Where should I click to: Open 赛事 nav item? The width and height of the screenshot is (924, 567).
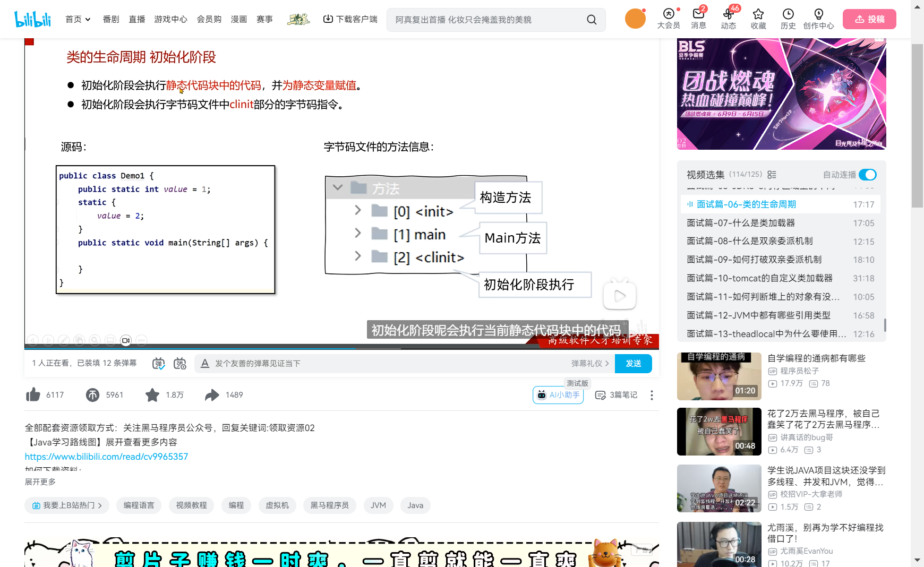264,19
